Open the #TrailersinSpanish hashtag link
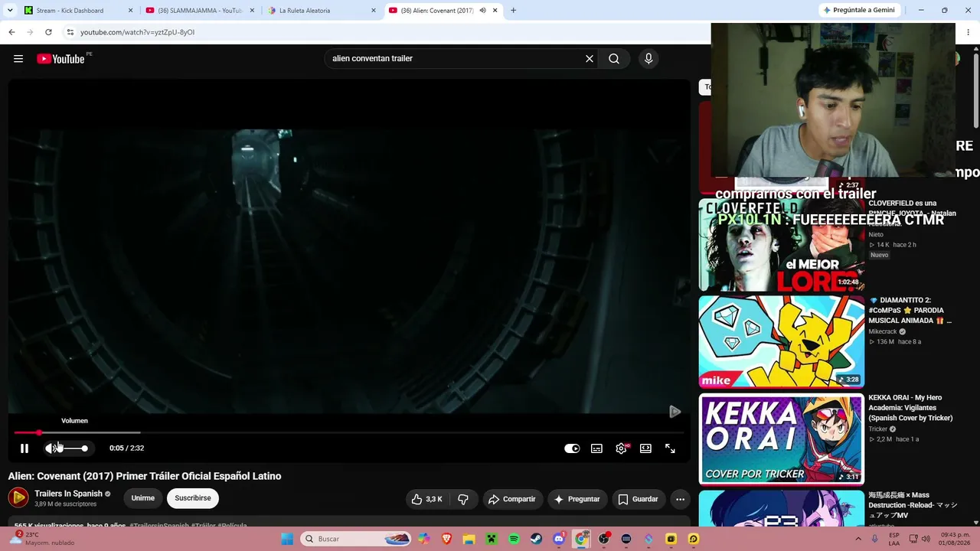Image resolution: width=980 pixels, height=551 pixels. click(159, 527)
